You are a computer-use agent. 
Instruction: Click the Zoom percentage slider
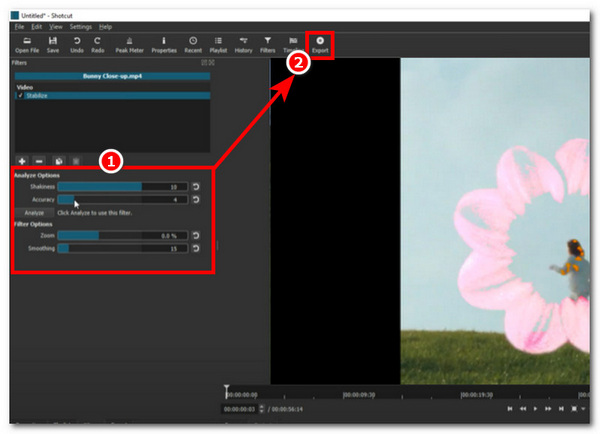click(x=122, y=236)
